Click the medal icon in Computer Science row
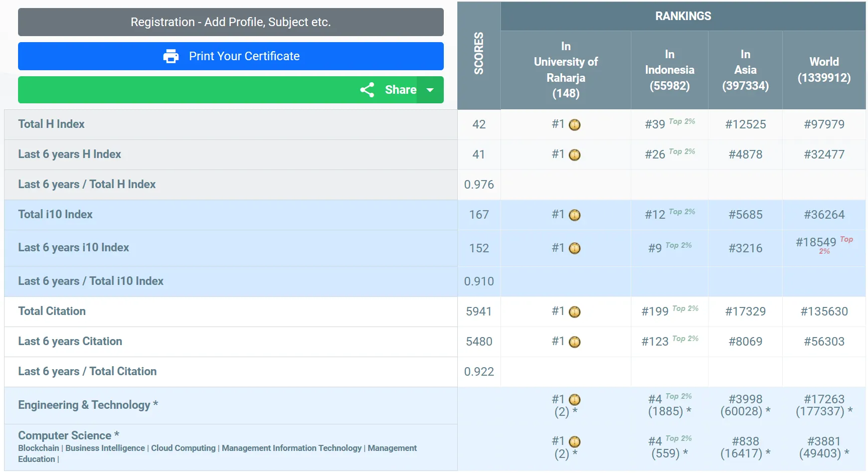This screenshot has height=473, width=868. pyautogui.click(x=575, y=442)
